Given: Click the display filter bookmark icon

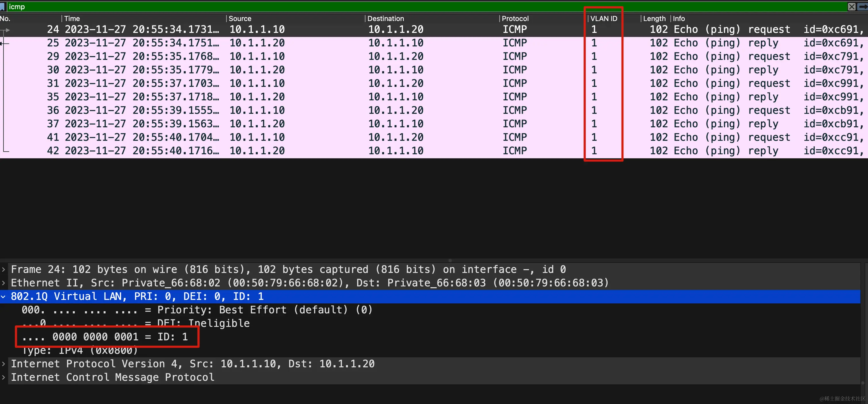Looking at the screenshot, I should click(x=3, y=7).
